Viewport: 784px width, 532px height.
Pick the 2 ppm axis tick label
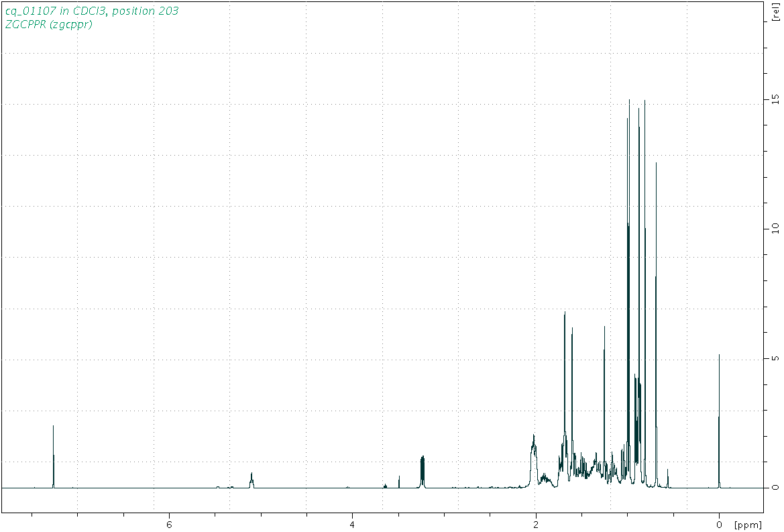pos(536,524)
